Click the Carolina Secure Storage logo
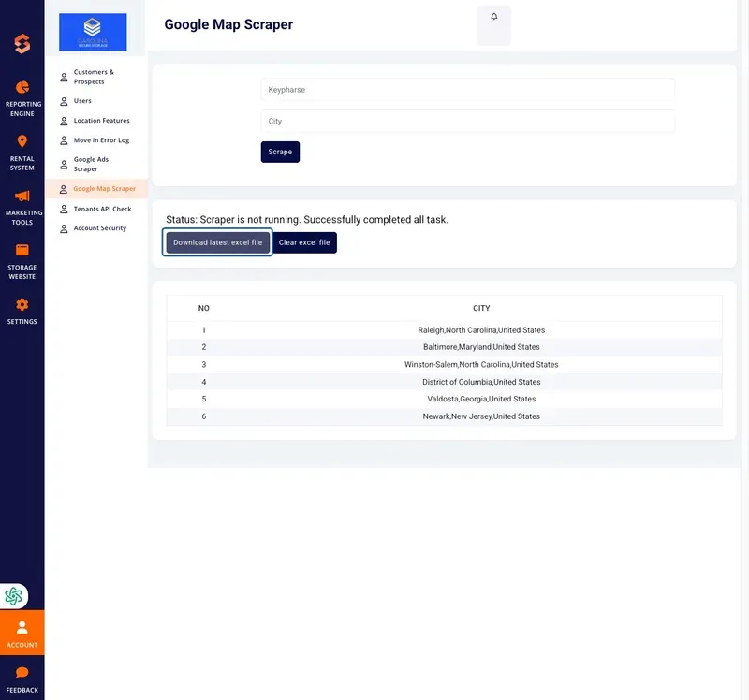The image size is (749, 700). coord(93,32)
